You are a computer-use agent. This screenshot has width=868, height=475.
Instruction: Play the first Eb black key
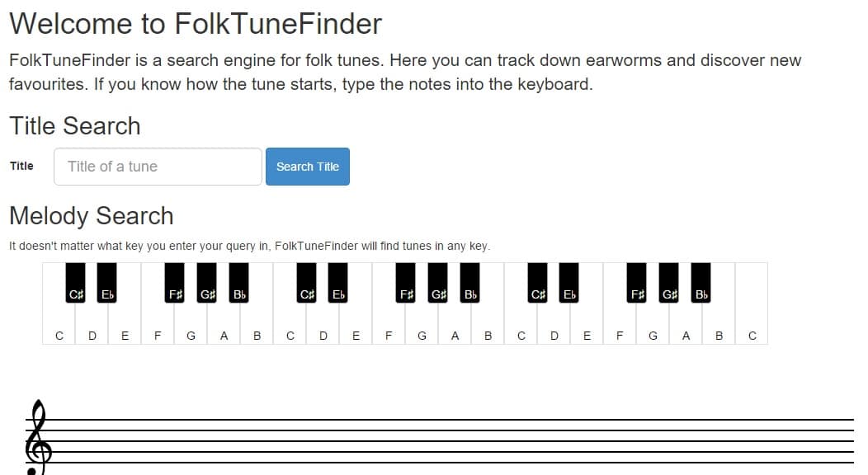tap(107, 283)
